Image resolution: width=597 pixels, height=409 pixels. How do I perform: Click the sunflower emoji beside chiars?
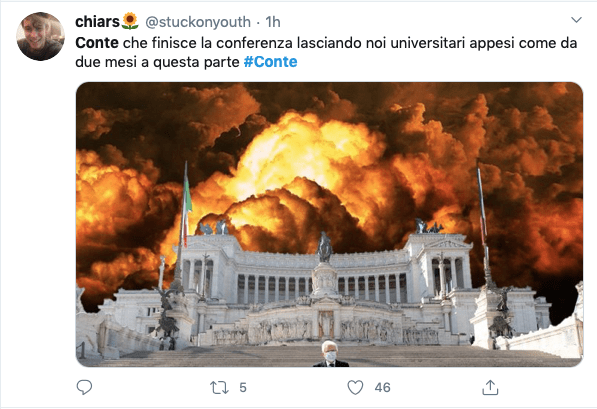pos(130,21)
